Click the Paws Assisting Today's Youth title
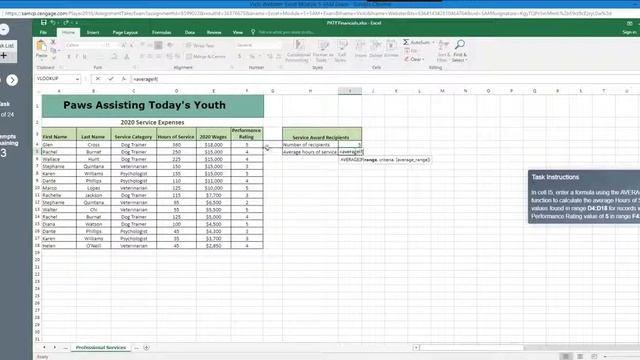Viewport: 640px width, 360px height. pyautogui.click(x=153, y=106)
